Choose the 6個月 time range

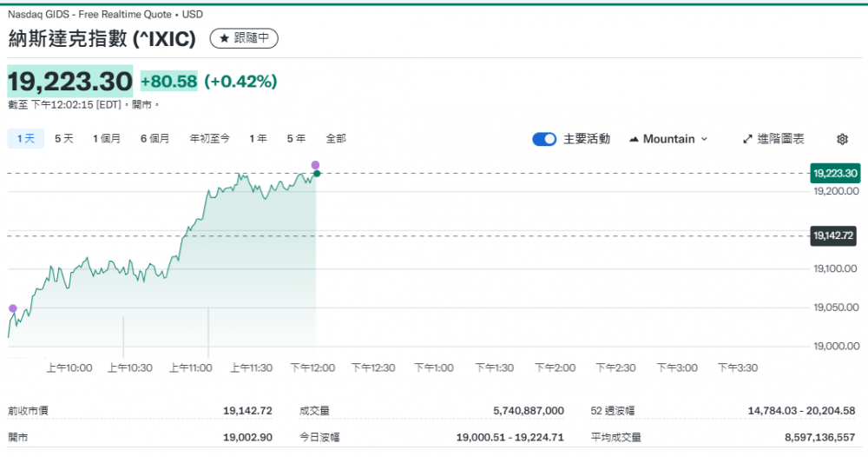pos(155,138)
